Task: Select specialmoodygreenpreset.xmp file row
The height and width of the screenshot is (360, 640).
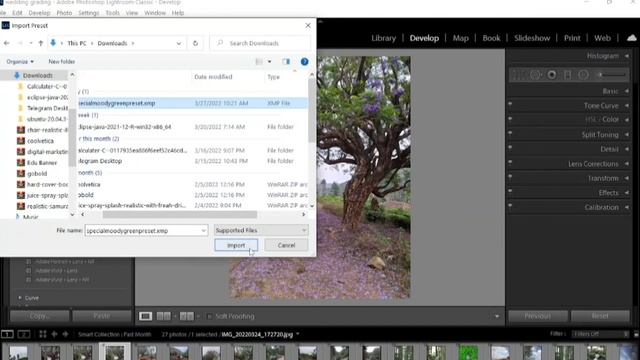Action: 192,103
